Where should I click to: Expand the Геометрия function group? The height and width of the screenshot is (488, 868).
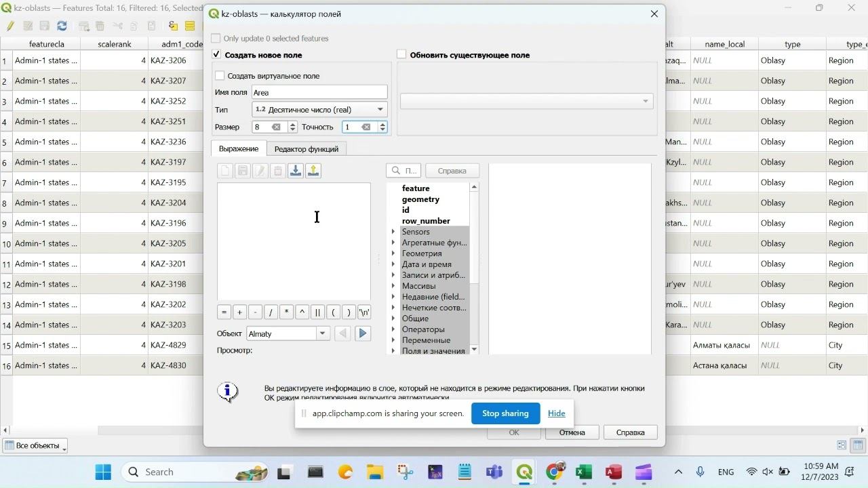pos(393,253)
